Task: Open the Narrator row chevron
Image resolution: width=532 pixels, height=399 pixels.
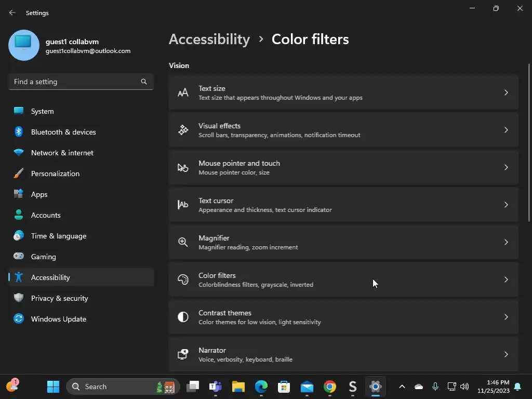Action: tap(506, 354)
